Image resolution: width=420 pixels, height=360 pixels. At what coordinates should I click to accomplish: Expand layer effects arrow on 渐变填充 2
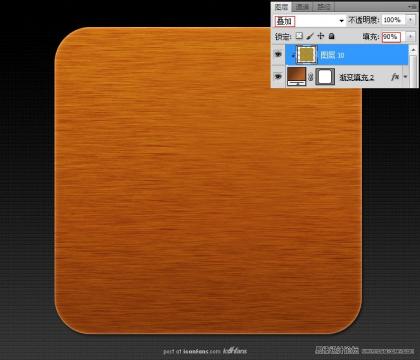tap(405, 77)
